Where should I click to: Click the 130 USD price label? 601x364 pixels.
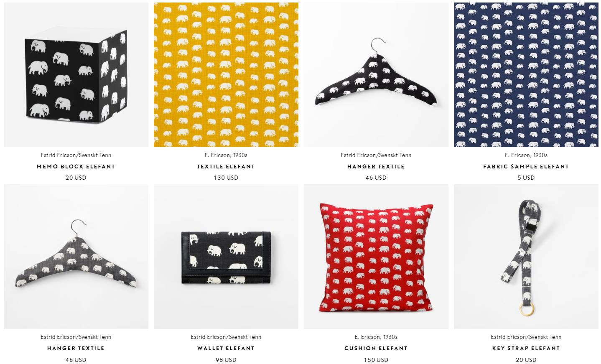(226, 178)
